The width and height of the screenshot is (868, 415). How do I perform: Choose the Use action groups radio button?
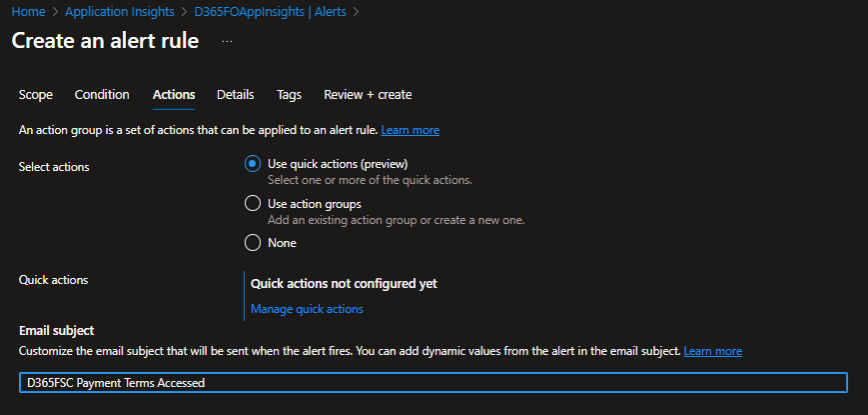click(x=253, y=204)
